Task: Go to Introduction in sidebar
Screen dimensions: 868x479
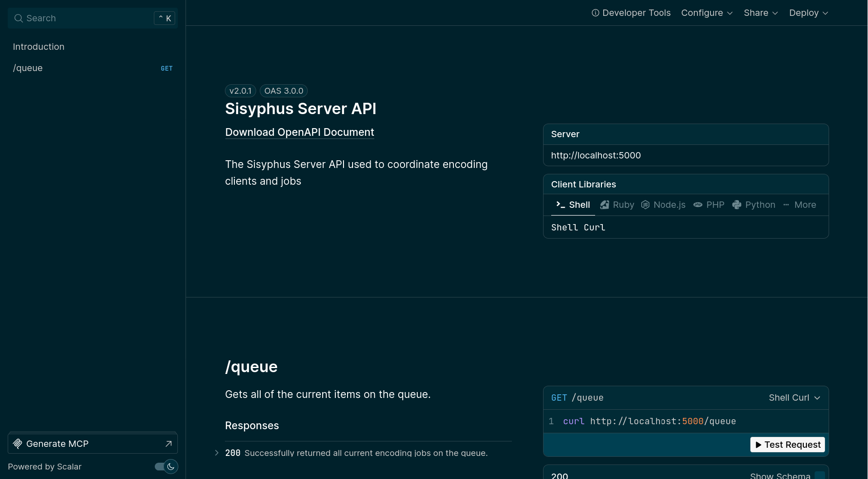Action: click(38, 47)
